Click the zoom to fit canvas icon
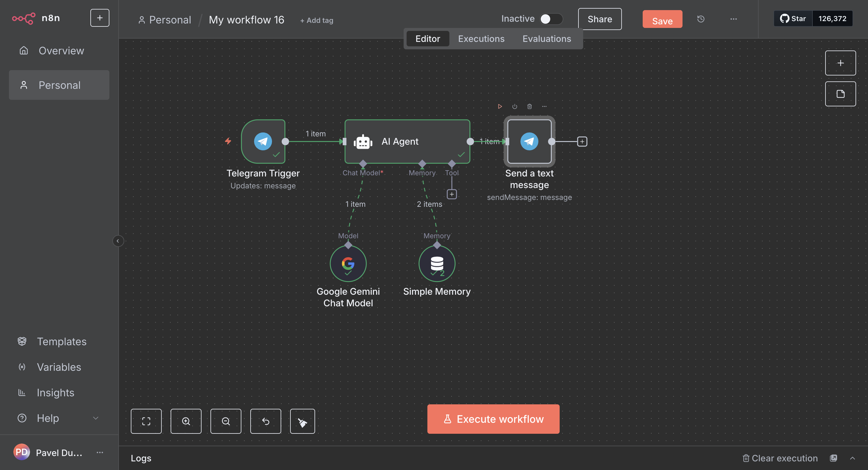The height and width of the screenshot is (470, 868). click(x=146, y=421)
